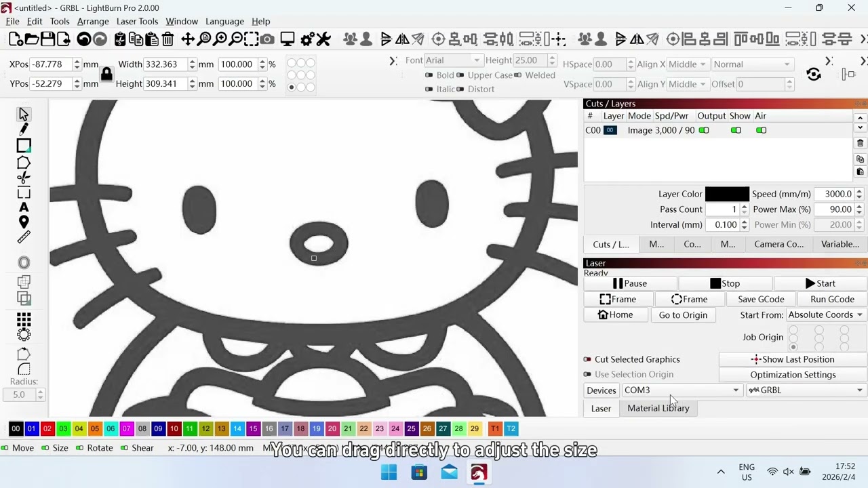Click the Start button
Image resolution: width=868 pixels, height=488 pixels.
(821, 283)
